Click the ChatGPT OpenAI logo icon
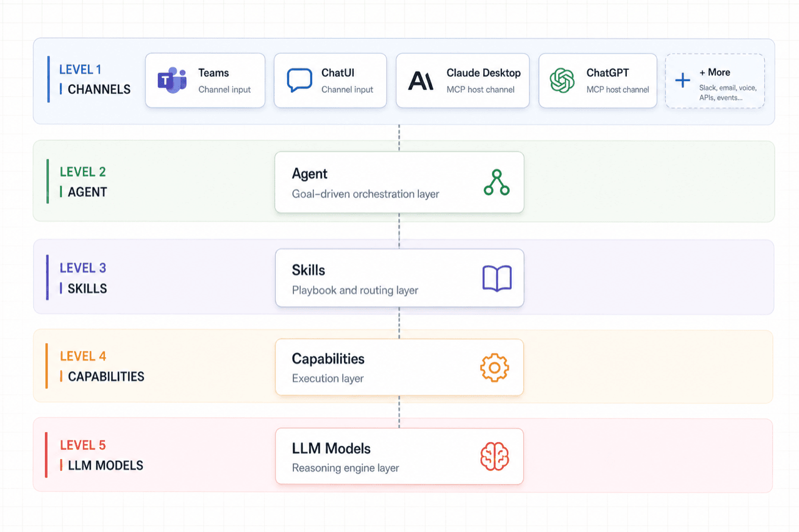799x532 pixels. 562,80
